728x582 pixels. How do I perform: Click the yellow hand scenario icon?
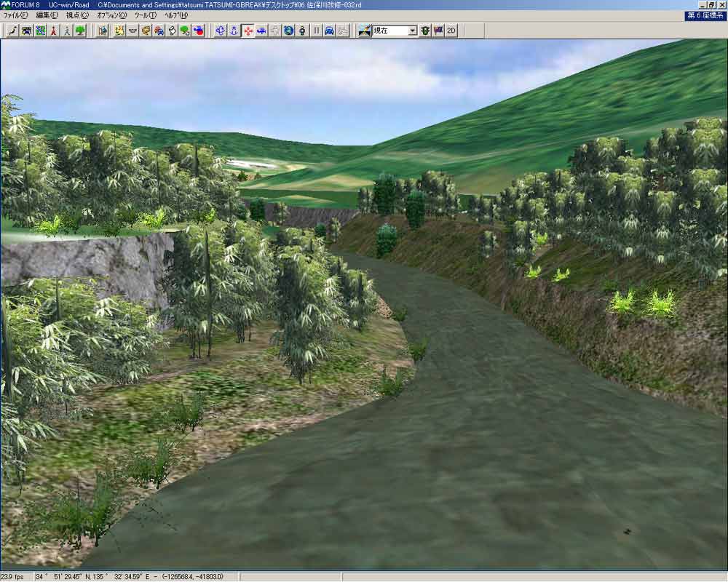[120, 31]
